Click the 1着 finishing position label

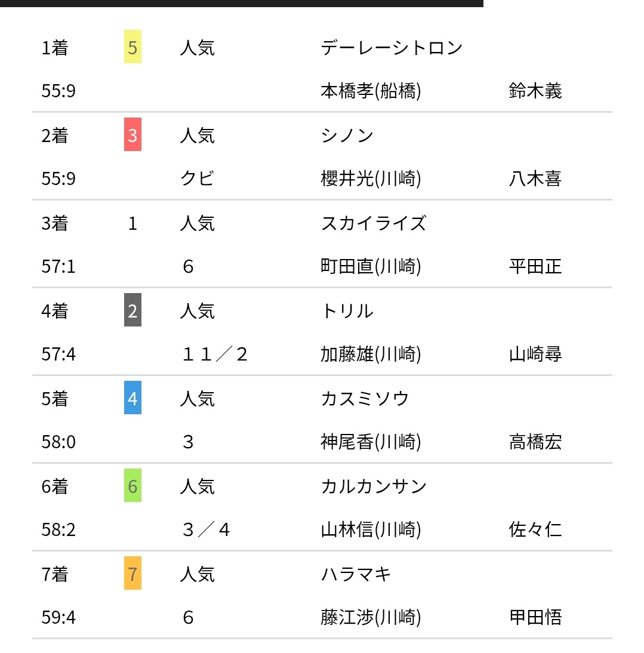click(x=54, y=48)
